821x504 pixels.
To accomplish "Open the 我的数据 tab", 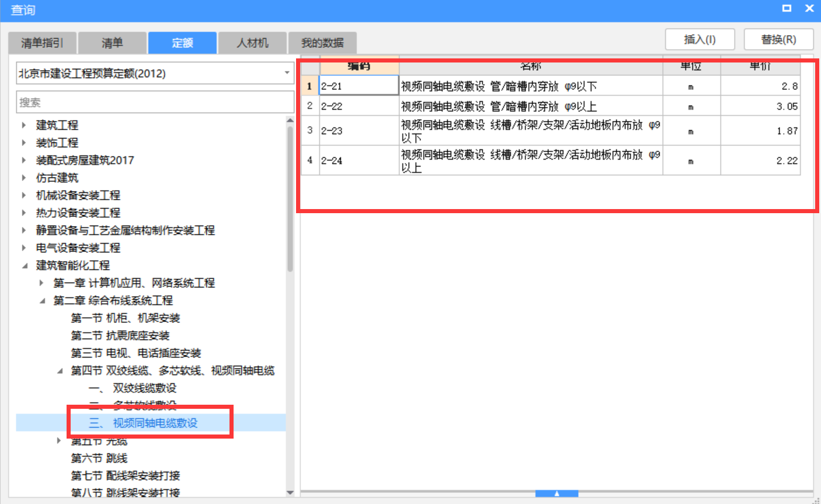I will (x=322, y=43).
